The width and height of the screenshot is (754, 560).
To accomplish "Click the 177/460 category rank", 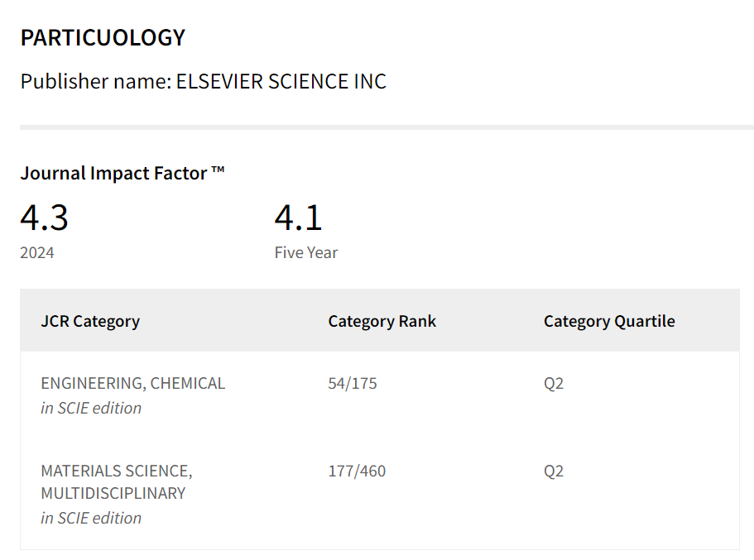I will [x=357, y=471].
